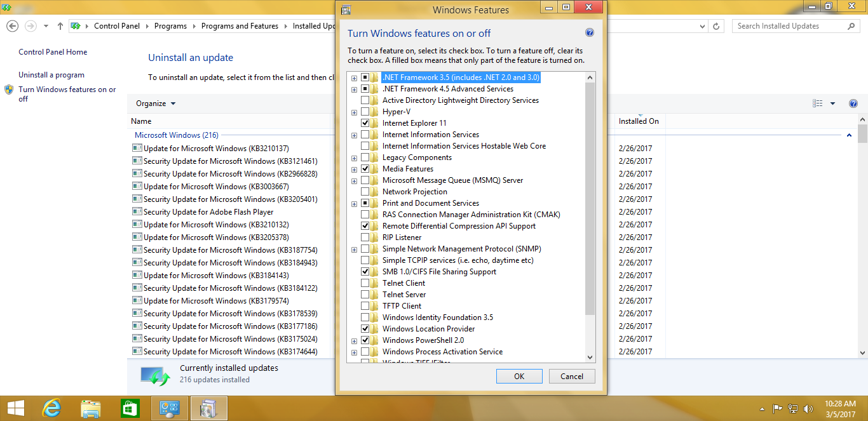Viewport: 868px width, 421px height.
Task: Expand Internet Information Services node
Action: pyautogui.click(x=354, y=135)
